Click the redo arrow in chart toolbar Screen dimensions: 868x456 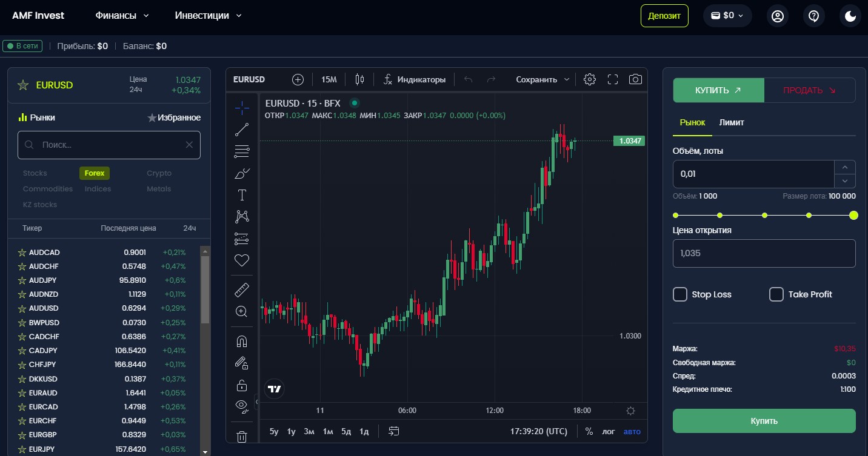491,79
